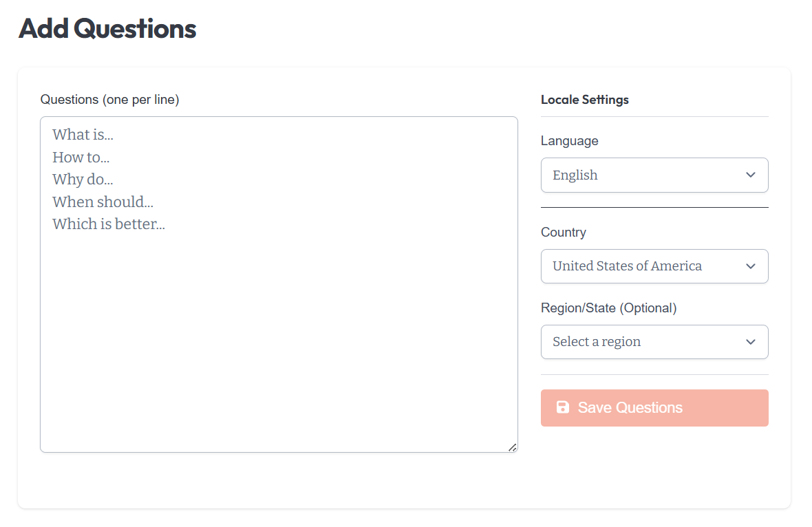Click the Country field label
This screenshot has width=812, height=527.
coord(563,233)
